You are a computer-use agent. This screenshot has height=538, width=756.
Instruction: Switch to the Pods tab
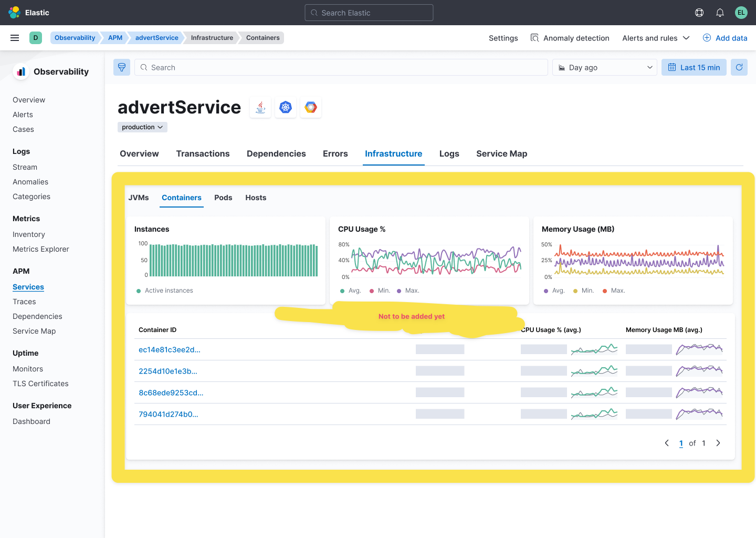click(223, 198)
